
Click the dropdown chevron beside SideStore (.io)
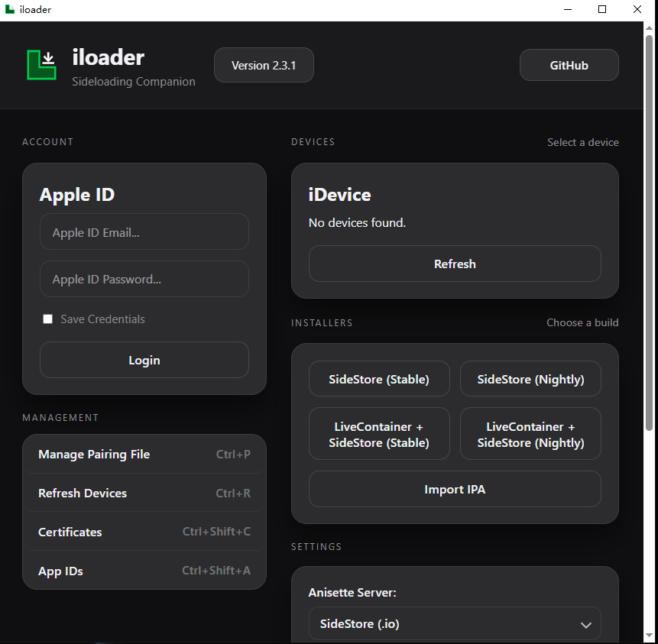(x=586, y=625)
